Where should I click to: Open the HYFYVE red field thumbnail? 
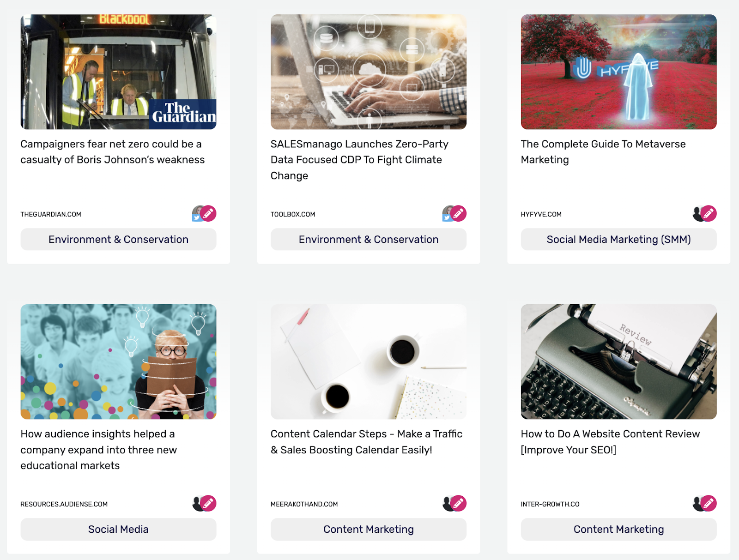[x=619, y=72]
